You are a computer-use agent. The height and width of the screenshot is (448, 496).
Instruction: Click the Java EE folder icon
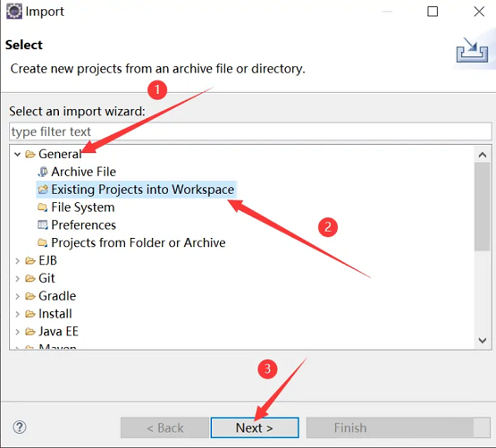tap(30, 332)
